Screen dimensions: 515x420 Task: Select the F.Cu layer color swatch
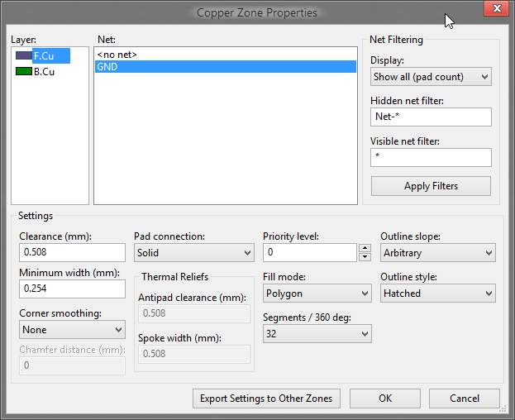pos(24,55)
